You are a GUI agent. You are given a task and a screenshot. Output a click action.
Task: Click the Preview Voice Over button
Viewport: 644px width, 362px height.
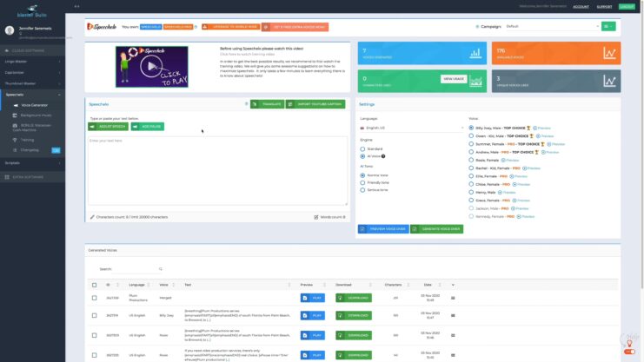coord(383,229)
